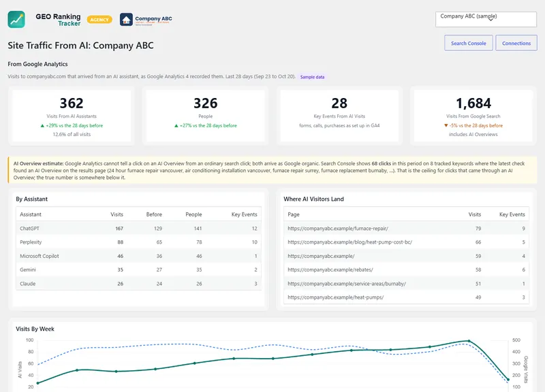Click the furnace-repair visits value 79
Screen dimensions: 545x392
coord(478,229)
